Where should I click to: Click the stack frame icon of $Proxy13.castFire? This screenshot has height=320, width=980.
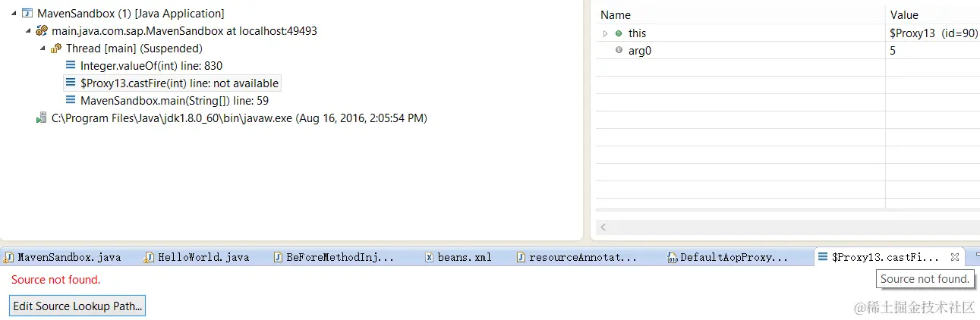coord(71,83)
